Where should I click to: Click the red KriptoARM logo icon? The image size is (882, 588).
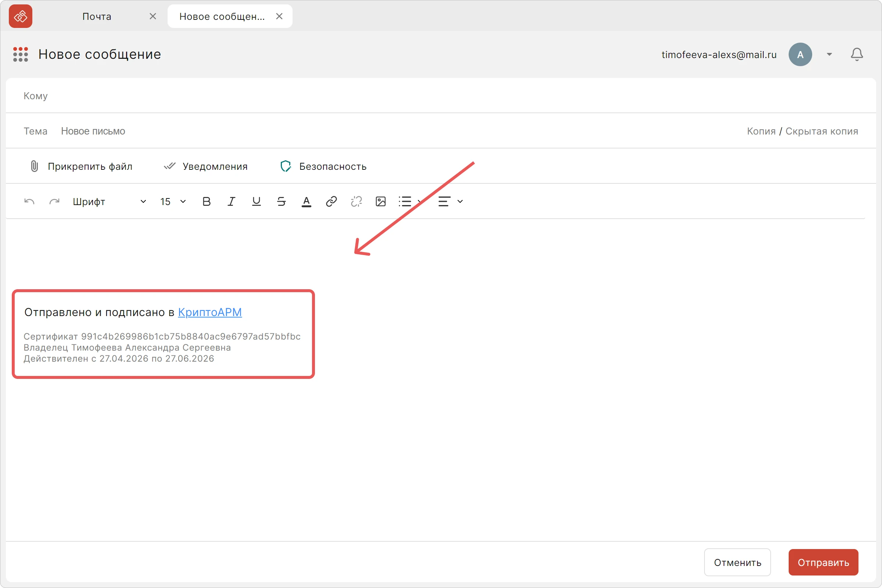[21, 16]
